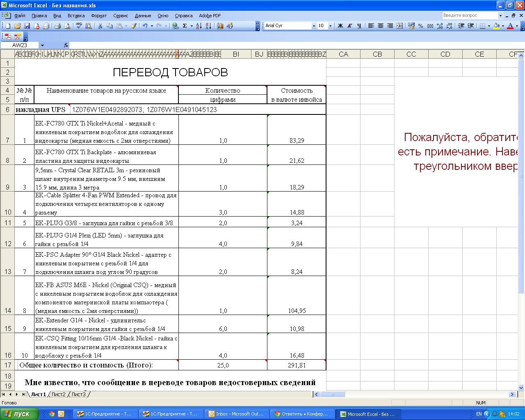Switch to sheet tab Лист3
This screenshot has width=525, height=420.
pyautogui.click(x=79, y=394)
